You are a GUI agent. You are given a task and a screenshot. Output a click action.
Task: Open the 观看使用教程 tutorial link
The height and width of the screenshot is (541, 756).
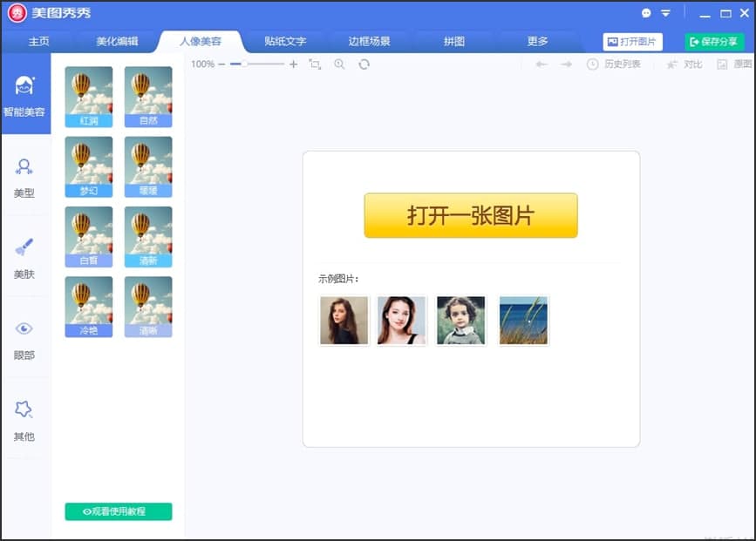118,511
